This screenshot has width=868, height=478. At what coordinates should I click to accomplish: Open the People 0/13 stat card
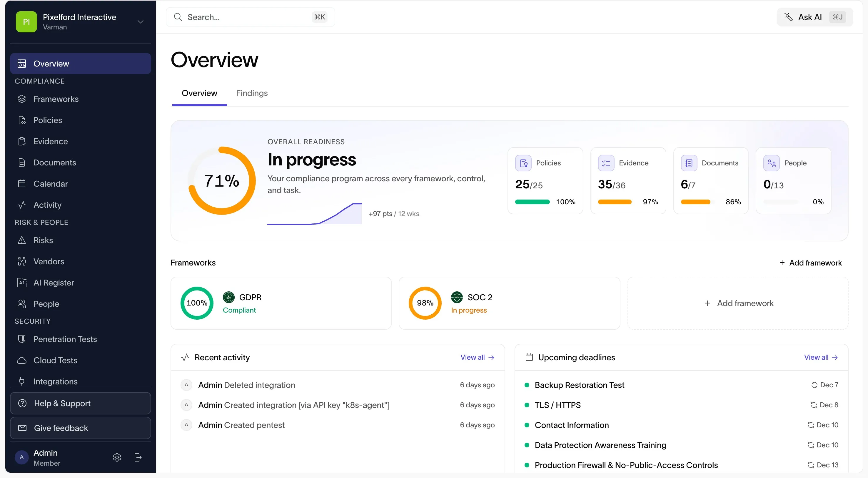(794, 180)
